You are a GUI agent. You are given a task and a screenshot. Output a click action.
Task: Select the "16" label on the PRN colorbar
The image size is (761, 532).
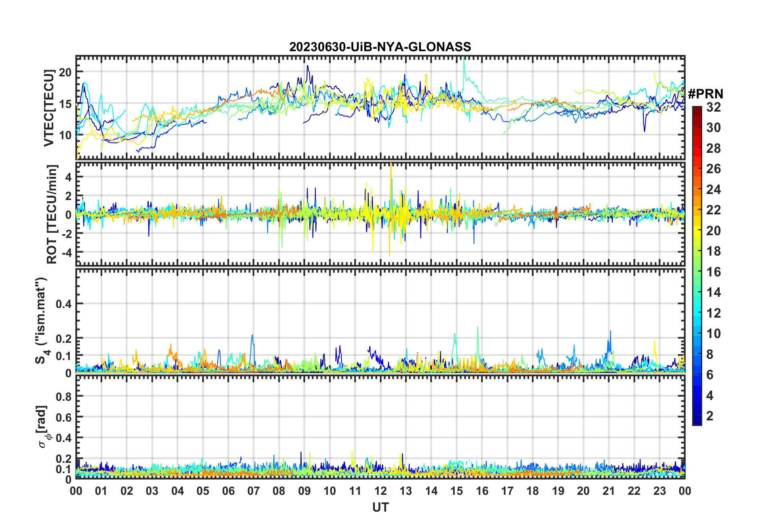coord(714,272)
